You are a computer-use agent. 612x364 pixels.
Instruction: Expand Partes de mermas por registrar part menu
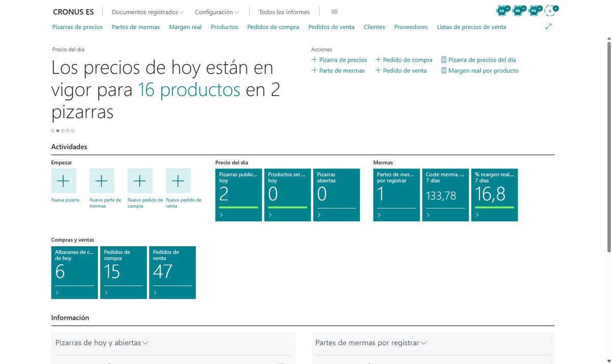pos(423,343)
